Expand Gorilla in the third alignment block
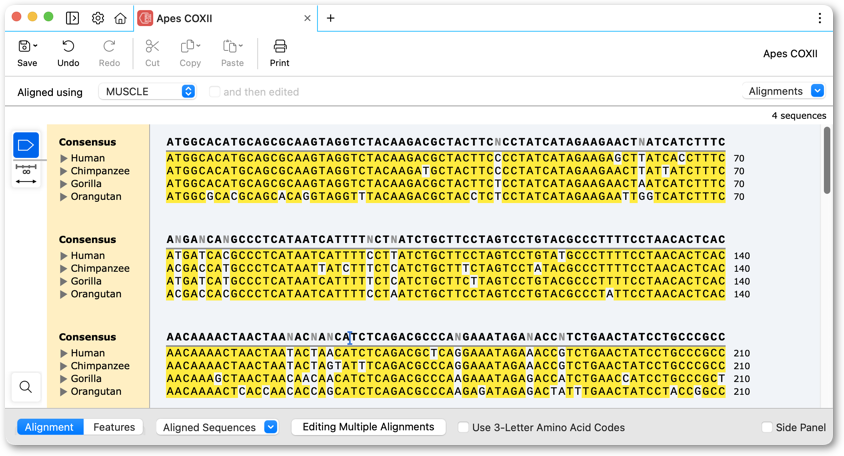Image resolution: width=844 pixels, height=456 pixels. [x=64, y=379]
